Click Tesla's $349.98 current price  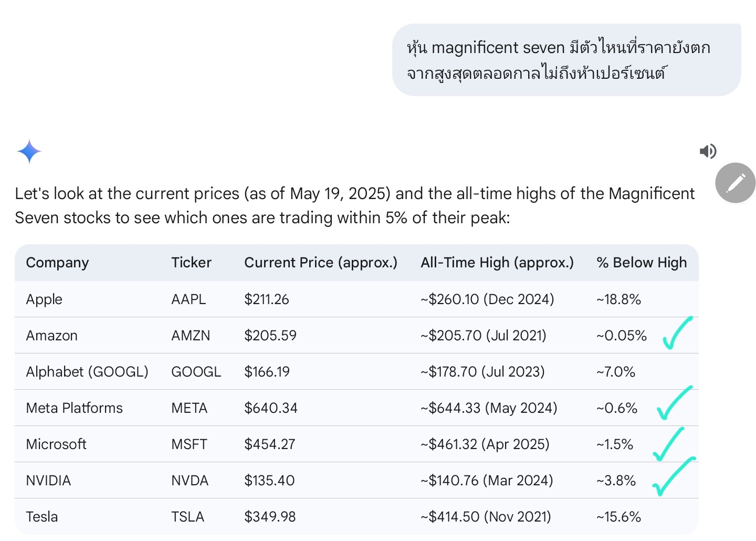point(270,517)
